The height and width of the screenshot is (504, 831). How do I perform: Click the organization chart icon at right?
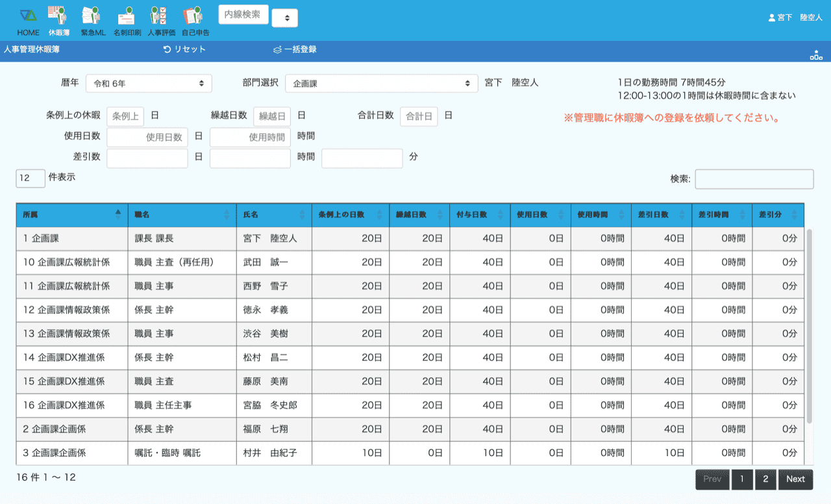815,55
